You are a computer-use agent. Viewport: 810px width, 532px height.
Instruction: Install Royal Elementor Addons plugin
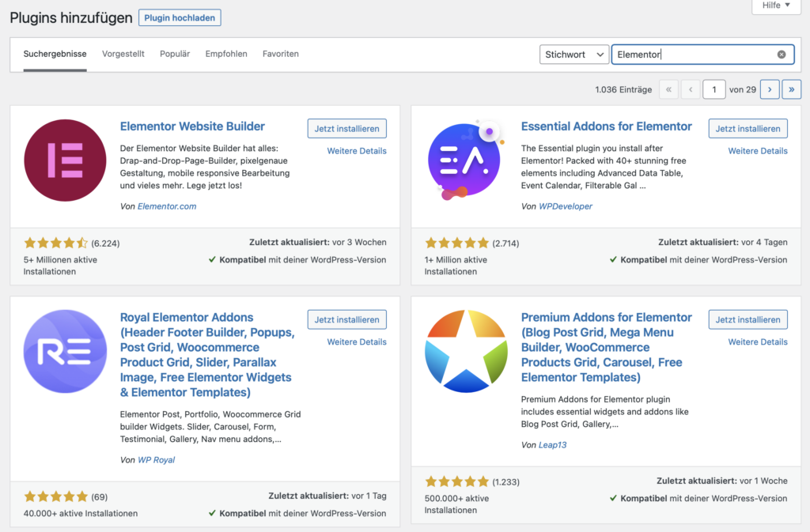(347, 319)
